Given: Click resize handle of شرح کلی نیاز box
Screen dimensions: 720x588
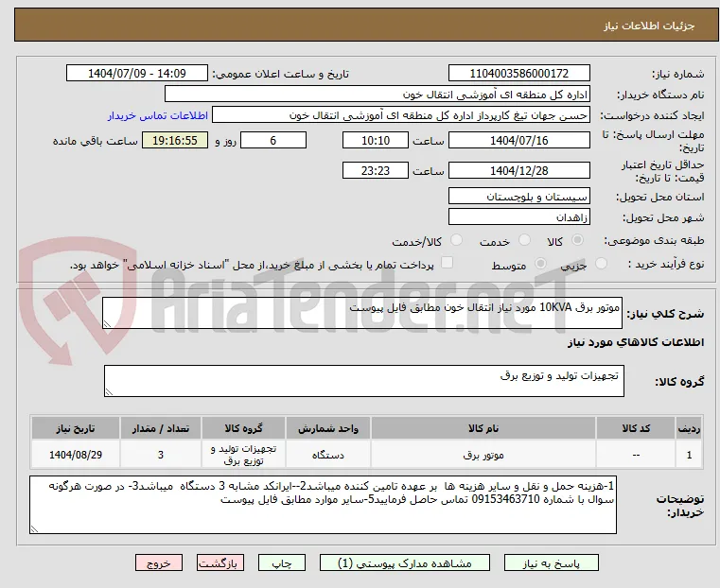Looking at the screenshot, I should click(107, 324).
